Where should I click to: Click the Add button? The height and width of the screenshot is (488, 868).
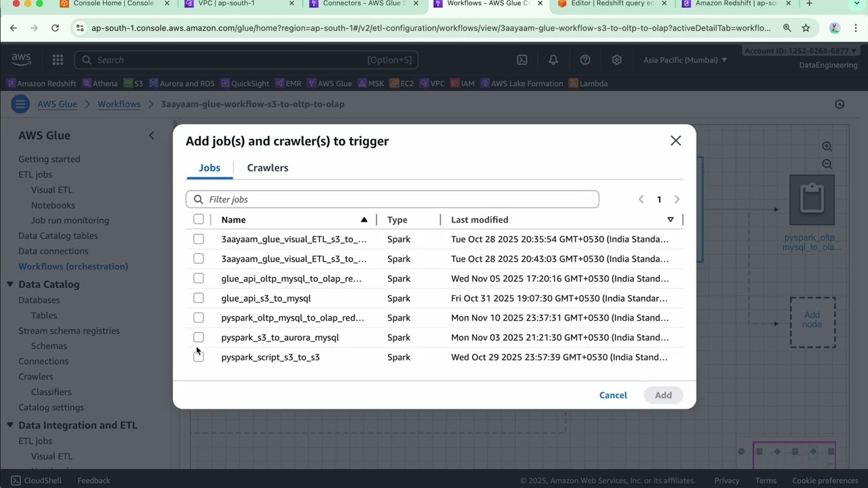663,395
